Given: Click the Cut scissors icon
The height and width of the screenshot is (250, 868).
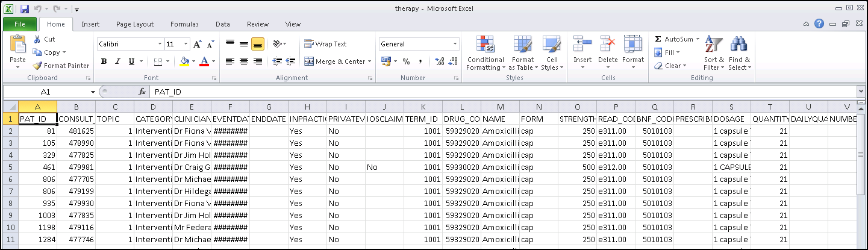Looking at the screenshot, I should coord(37,39).
